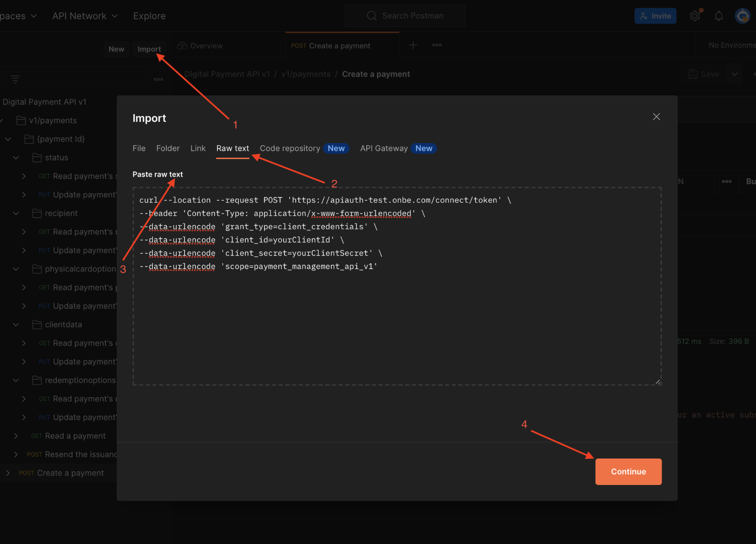Click the Invite button

pos(655,16)
